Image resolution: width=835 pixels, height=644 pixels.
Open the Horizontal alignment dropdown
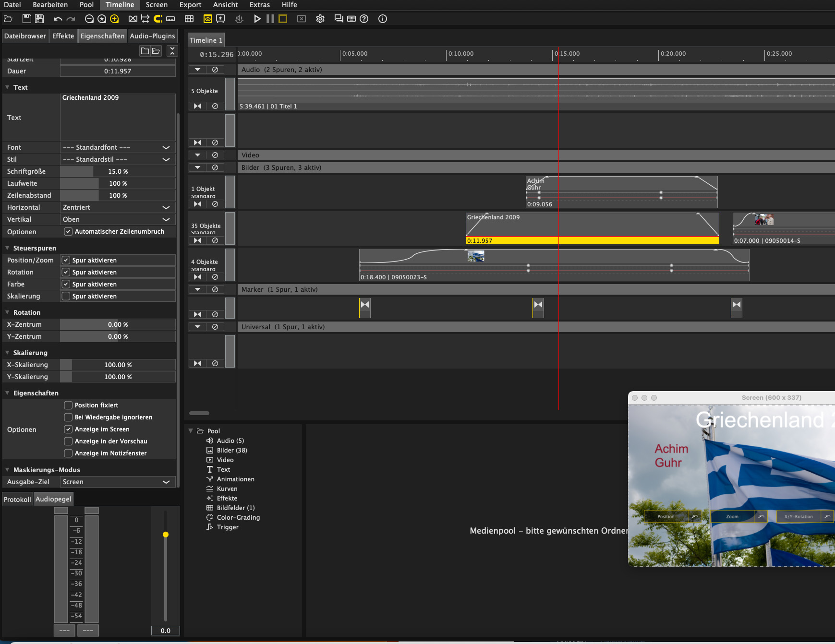(117, 207)
